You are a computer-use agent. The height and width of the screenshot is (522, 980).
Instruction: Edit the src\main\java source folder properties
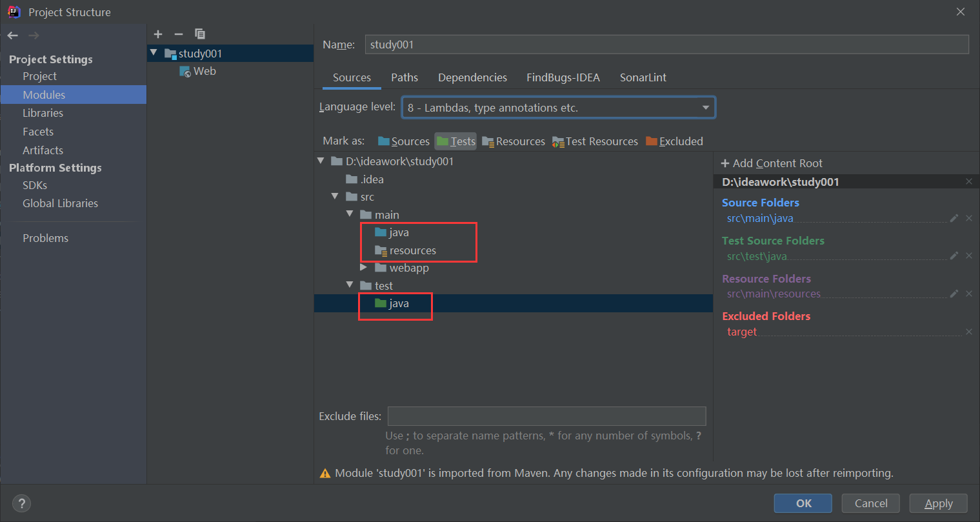click(954, 218)
